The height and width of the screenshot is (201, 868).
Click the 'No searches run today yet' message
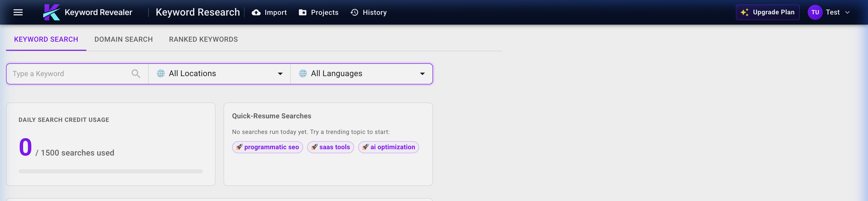pyautogui.click(x=311, y=132)
